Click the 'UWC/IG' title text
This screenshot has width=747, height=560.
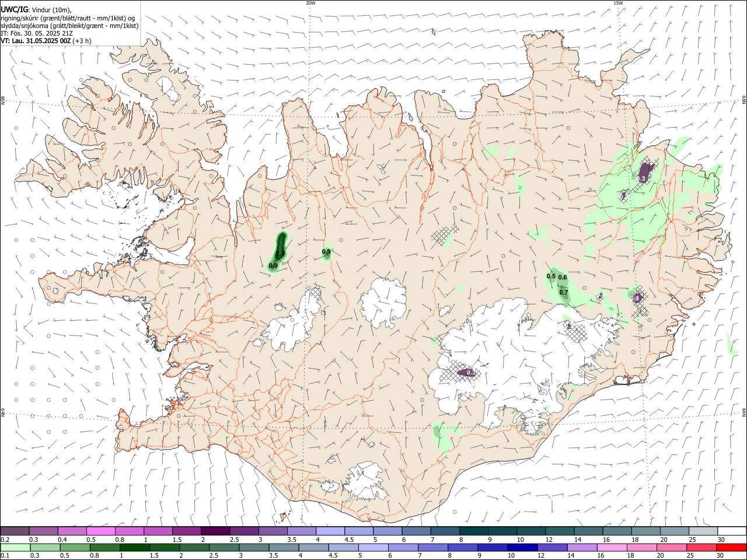[x=14, y=9]
